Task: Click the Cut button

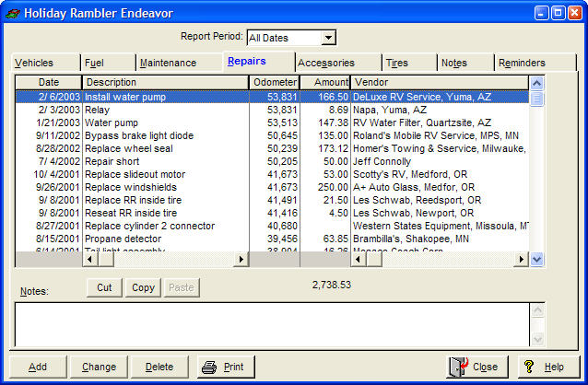Action: 104,287
